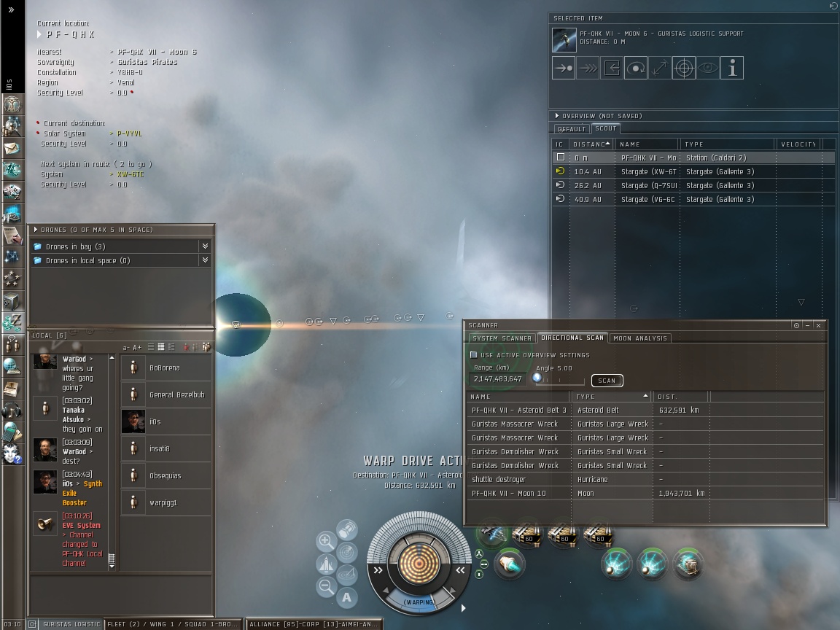Open the EVE Mail envelope icon
The width and height of the screenshot is (840, 630).
pyautogui.click(x=12, y=148)
